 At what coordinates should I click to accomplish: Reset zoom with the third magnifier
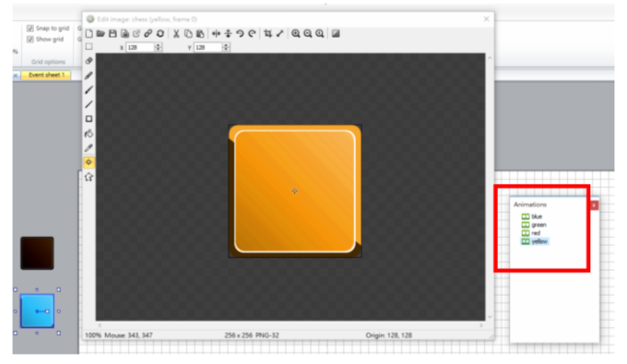[320, 33]
